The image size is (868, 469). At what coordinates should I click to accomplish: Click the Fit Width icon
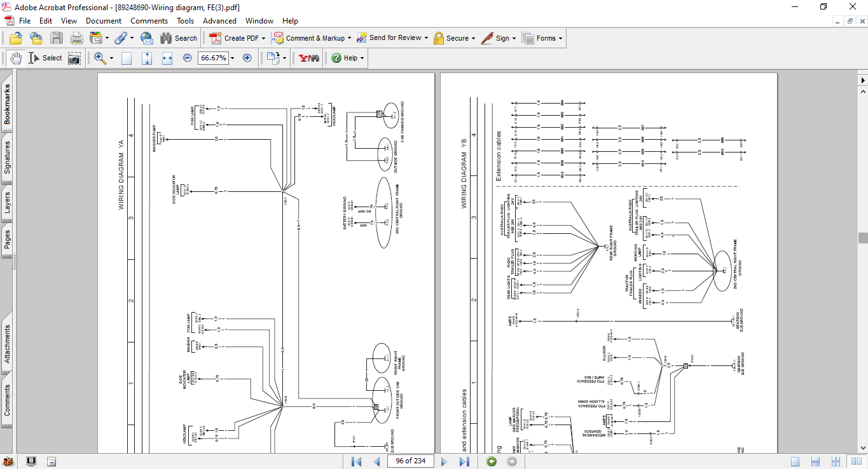[x=167, y=58]
